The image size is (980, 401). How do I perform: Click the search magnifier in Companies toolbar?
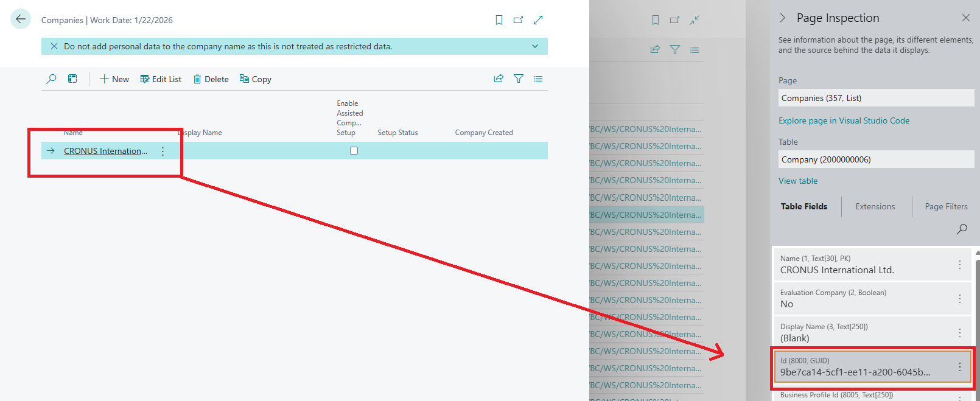coord(52,79)
